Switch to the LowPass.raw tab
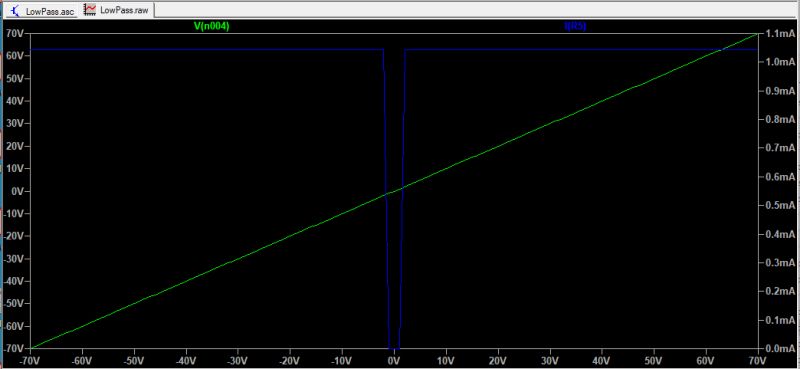Screen dimensions: 800x369 coord(118,10)
